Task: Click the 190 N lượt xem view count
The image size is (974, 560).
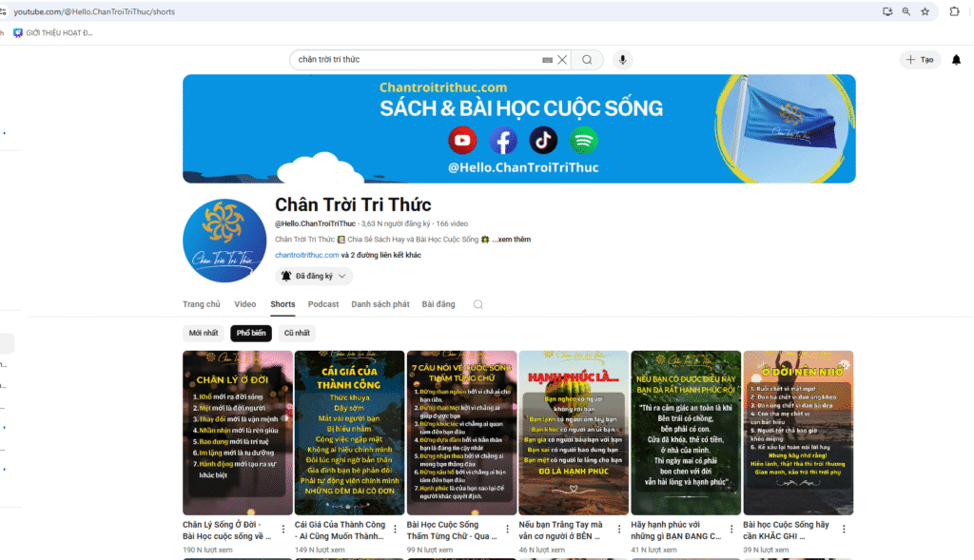Action: 207,550
